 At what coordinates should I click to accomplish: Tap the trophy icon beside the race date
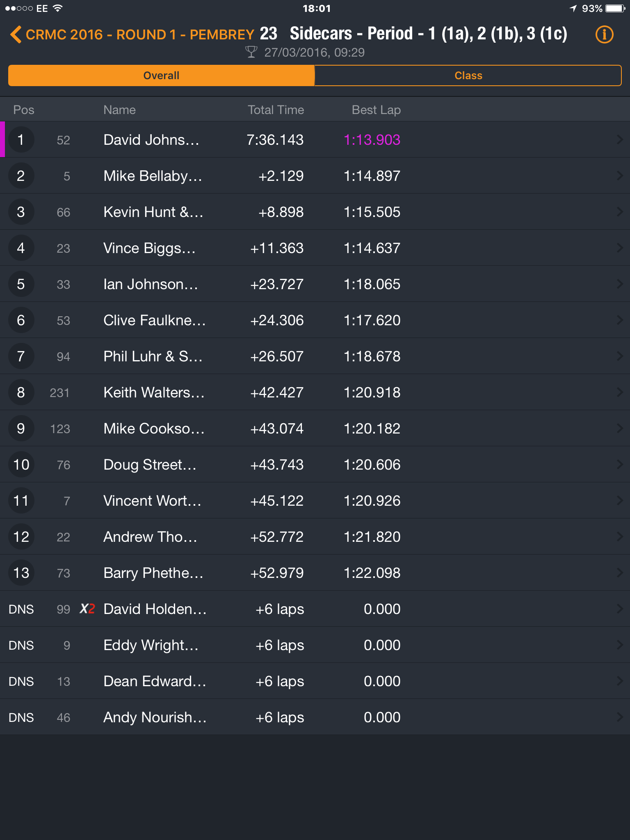pos(251,52)
